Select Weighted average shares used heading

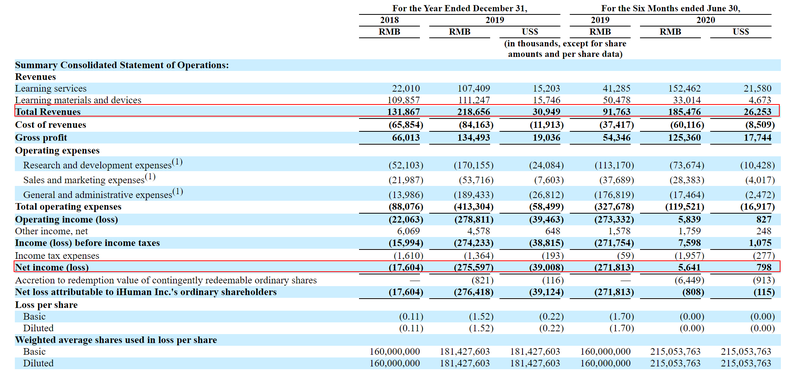point(116,340)
